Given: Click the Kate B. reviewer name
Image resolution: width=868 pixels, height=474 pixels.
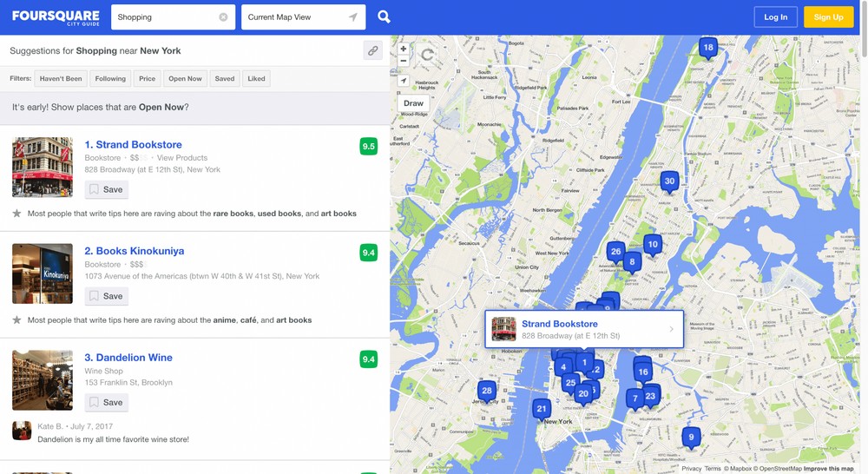Looking at the screenshot, I should click(50, 426).
